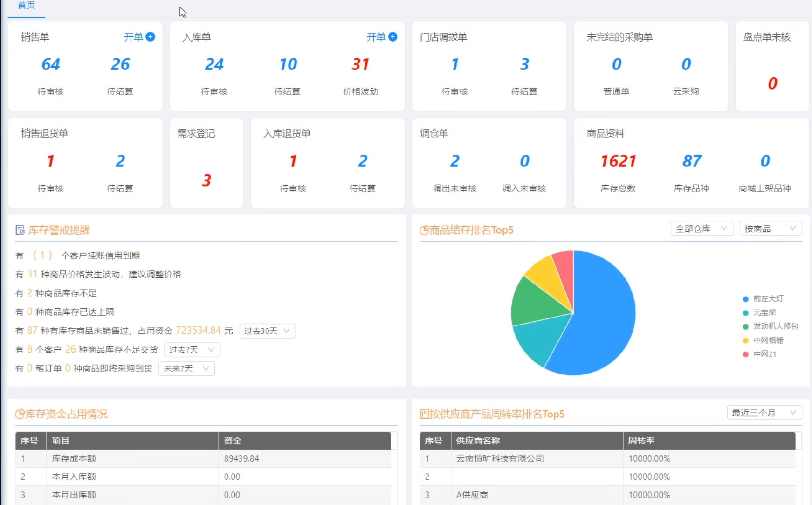Expand the 未来7天 dropdown

click(x=186, y=368)
